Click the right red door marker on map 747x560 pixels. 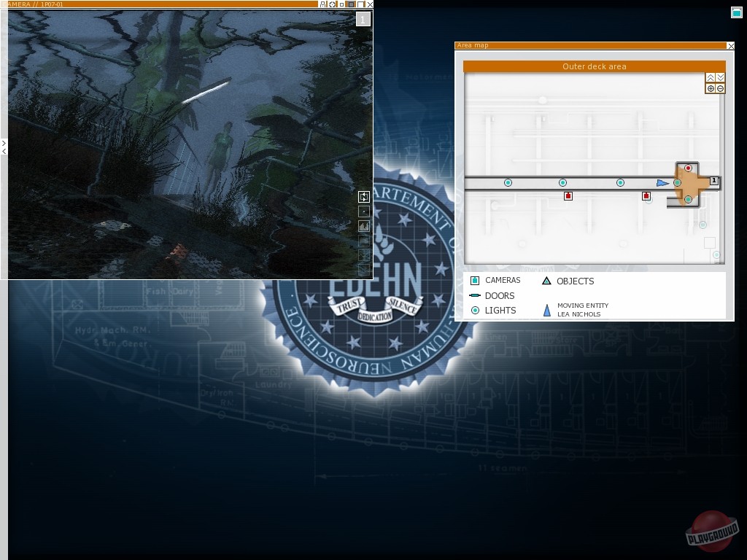coord(646,195)
